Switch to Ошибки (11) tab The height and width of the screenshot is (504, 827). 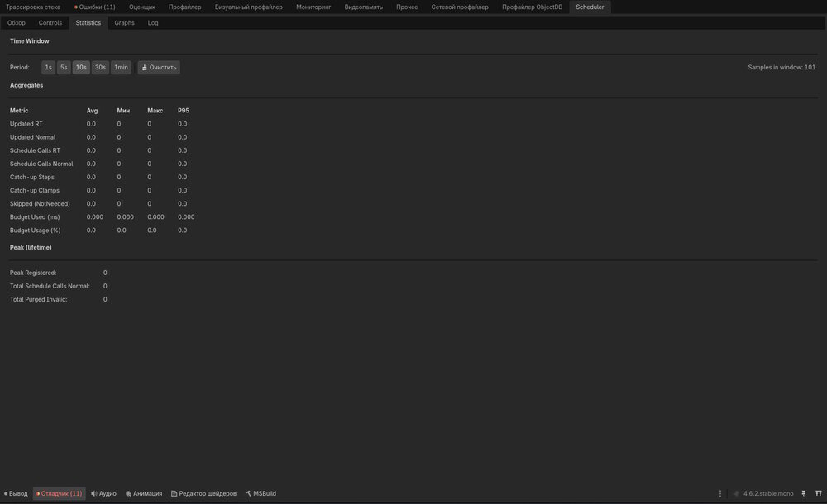[95, 7]
